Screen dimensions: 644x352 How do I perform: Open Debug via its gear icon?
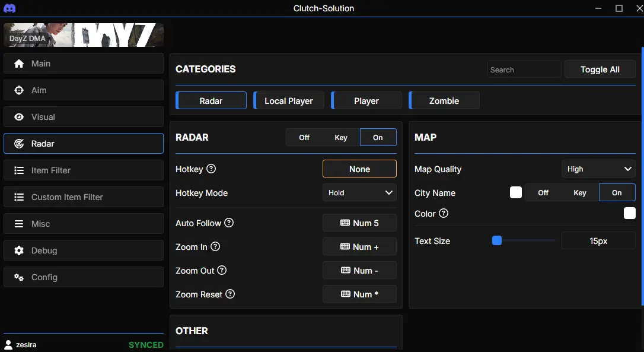point(19,250)
